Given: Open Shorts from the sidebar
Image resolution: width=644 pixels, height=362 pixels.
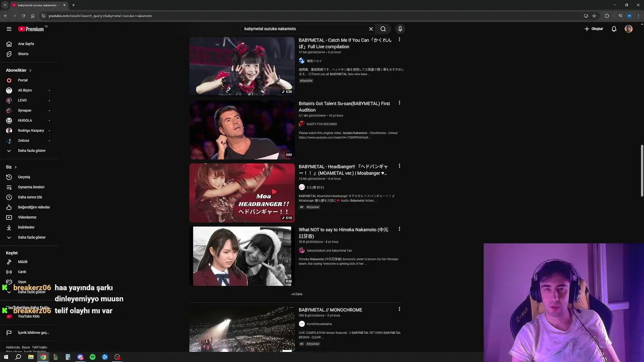Looking at the screenshot, I should [x=29, y=54].
